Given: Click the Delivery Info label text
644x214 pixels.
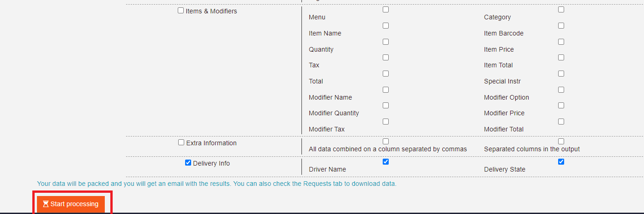Looking at the screenshot, I should pos(211,163).
